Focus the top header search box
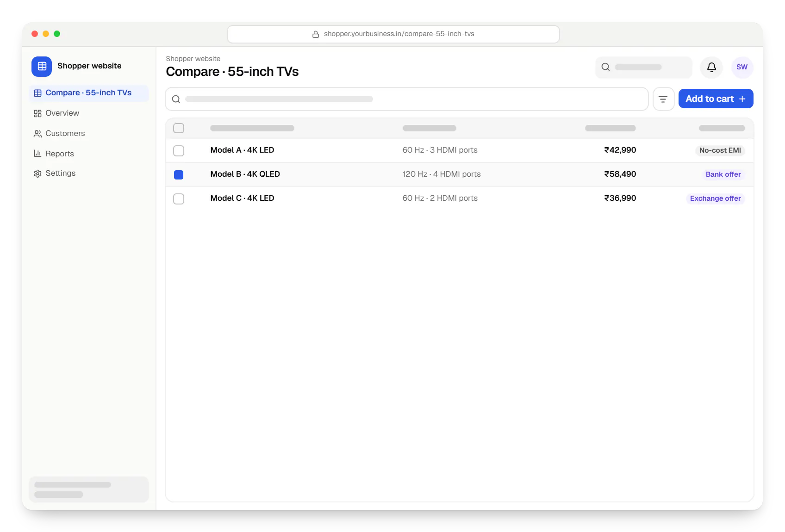 point(644,68)
